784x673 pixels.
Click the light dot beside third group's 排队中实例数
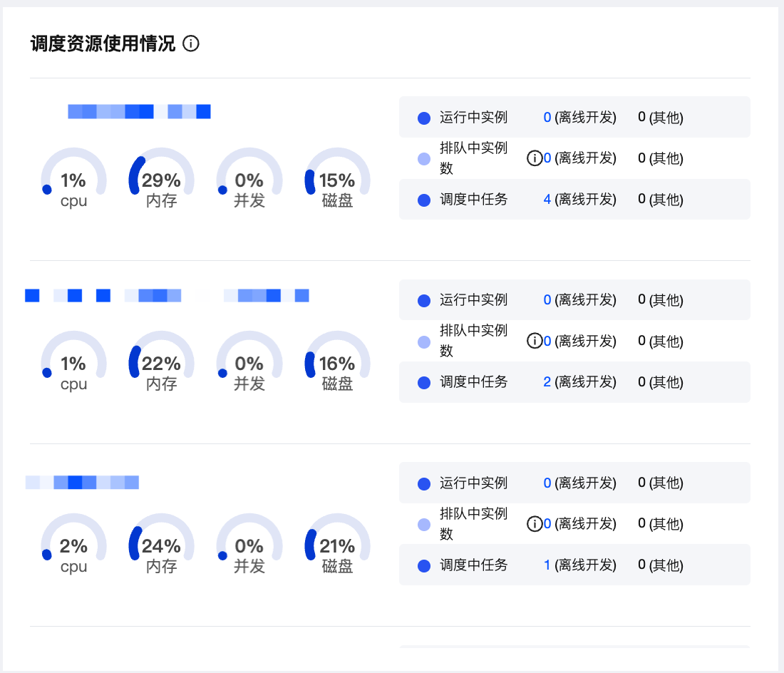point(424,525)
